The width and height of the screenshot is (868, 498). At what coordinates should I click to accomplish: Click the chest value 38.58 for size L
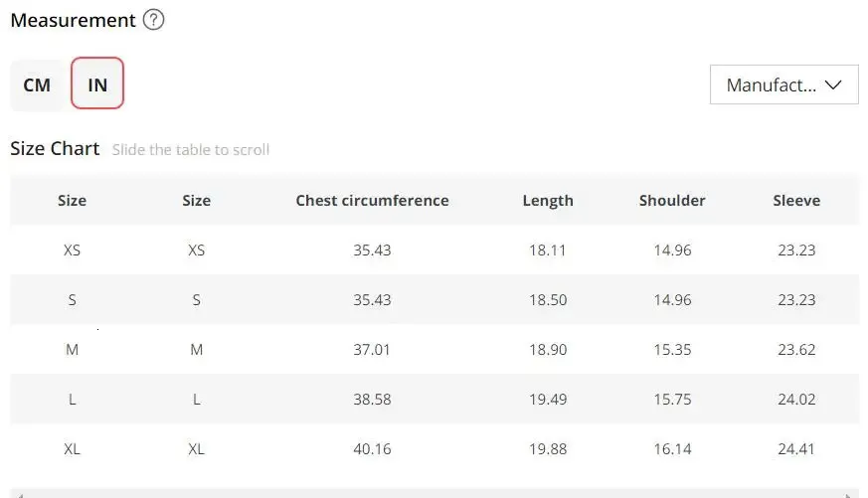click(x=372, y=400)
